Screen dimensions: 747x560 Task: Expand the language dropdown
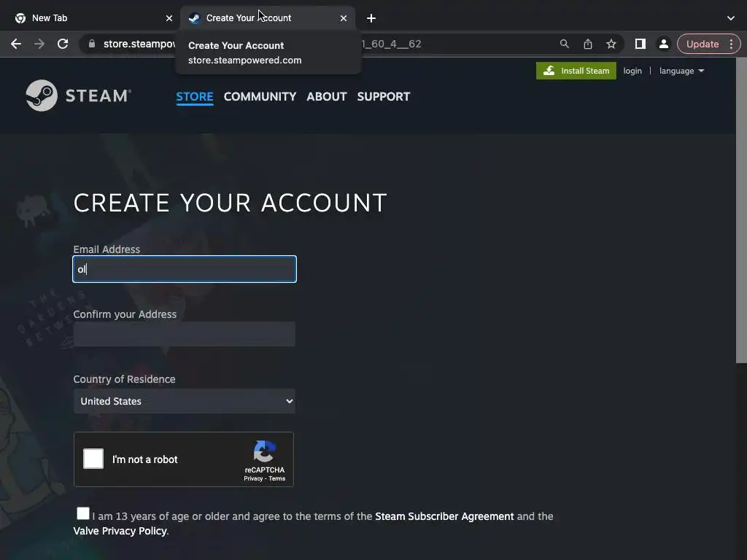coord(682,71)
